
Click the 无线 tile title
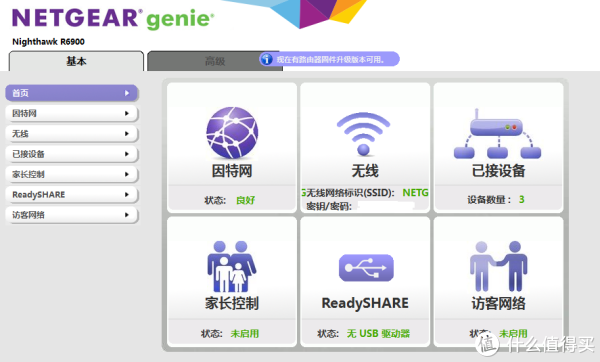coord(365,171)
